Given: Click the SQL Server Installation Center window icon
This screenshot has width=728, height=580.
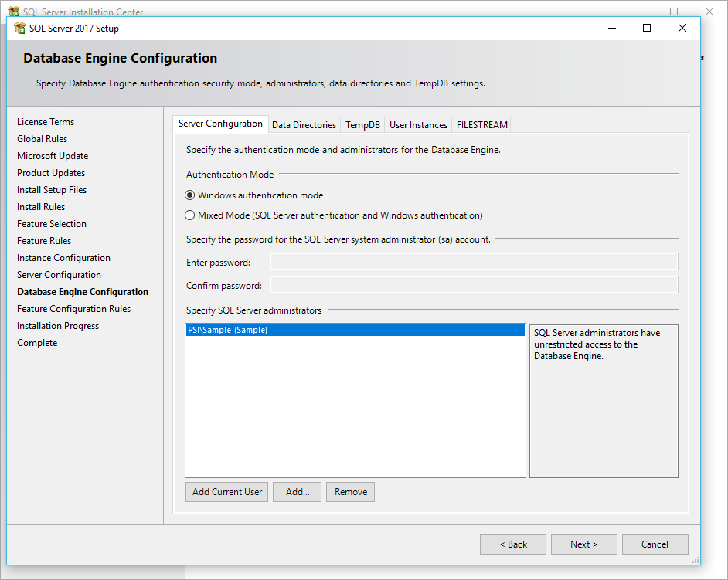Looking at the screenshot, I should (13, 11).
